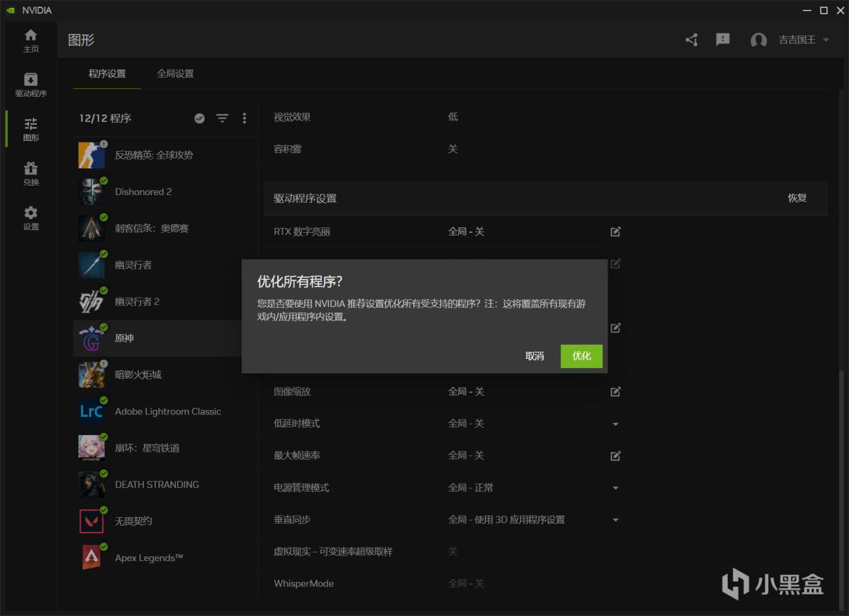The height and width of the screenshot is (616, 849).
Task: Click the 崩坏: 星穹铁道 game icon
Action: pyautogui.click(x=91, y=448)
